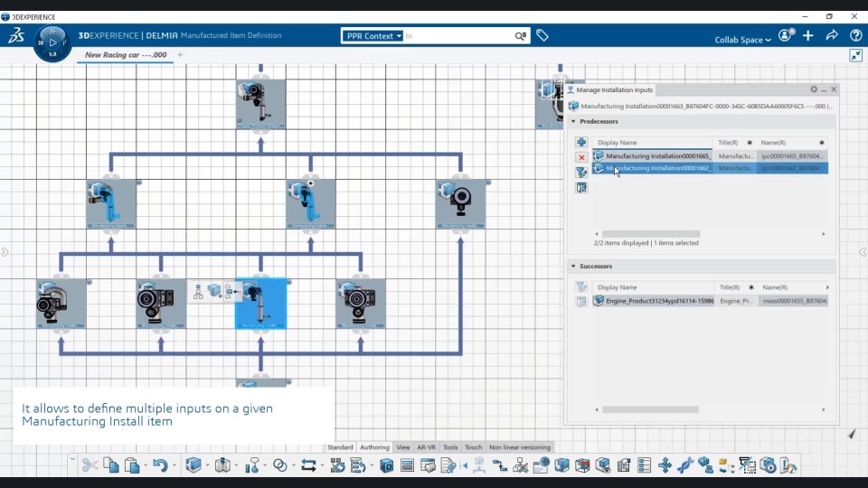Click the link chain icon in the bottom toolbar

click(685, 465)
